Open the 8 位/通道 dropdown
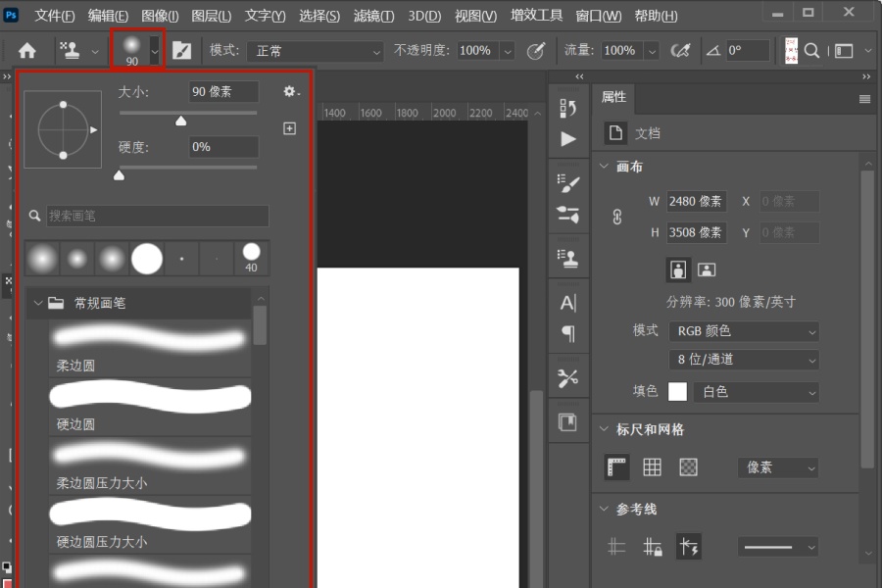 click(x=744, y=360)
